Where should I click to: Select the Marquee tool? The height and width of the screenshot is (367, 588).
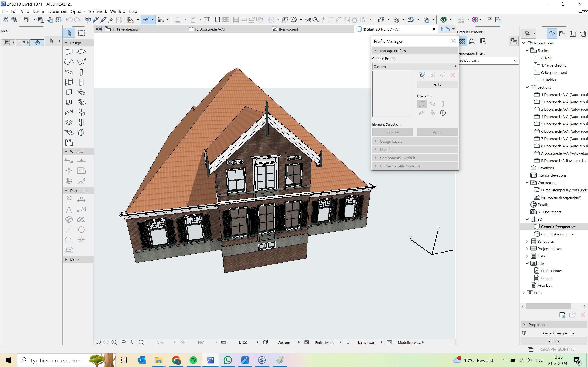81,33
